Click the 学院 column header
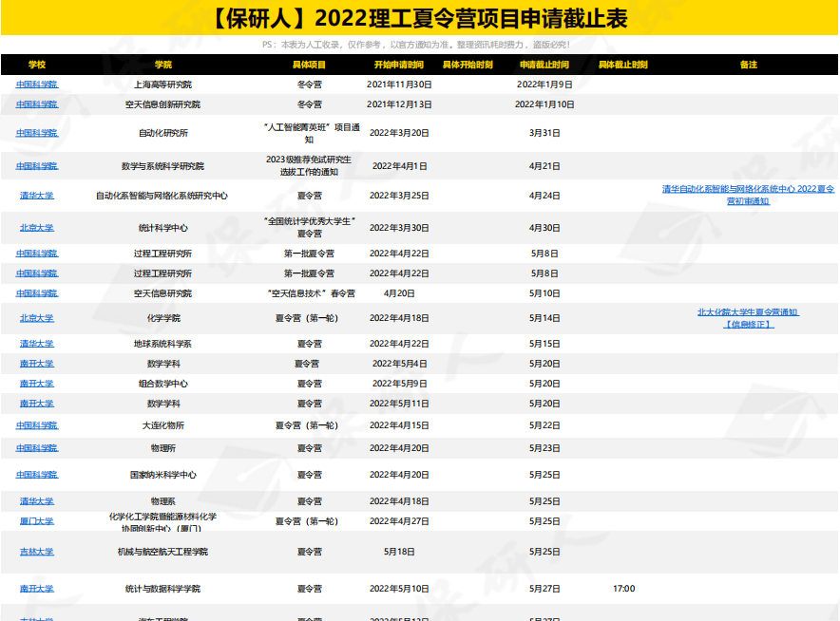This screenshot has width=840, height=621. pos(162,65)
